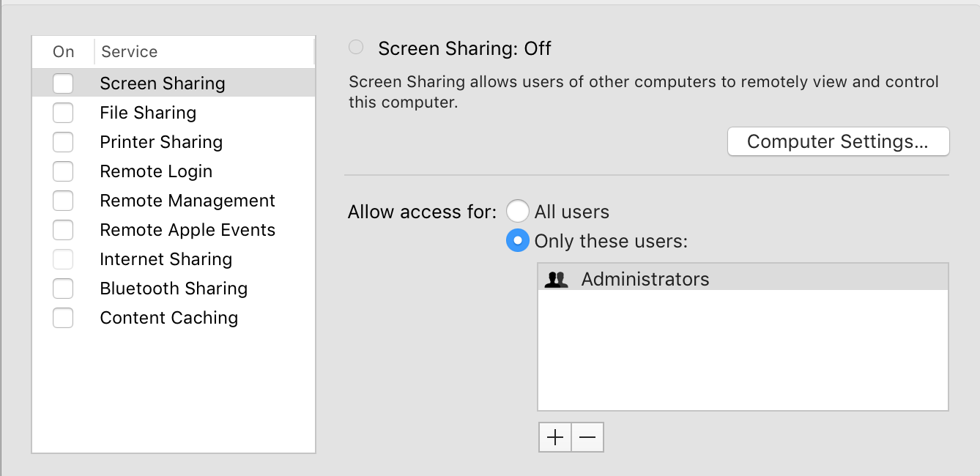This screenshot has width=980, height=476.
Task: Click the Administrators group icon
Action: tap(557, 279)
